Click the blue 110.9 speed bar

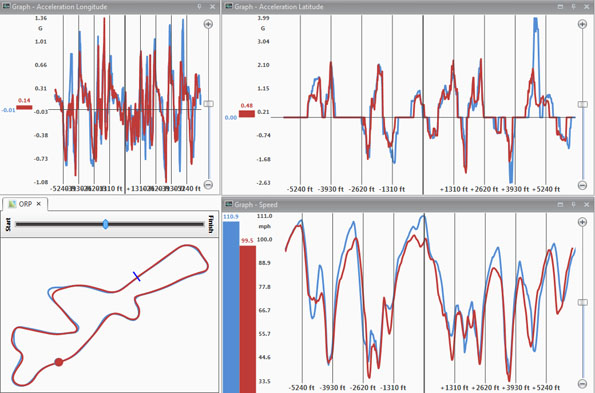click(231, 307)
